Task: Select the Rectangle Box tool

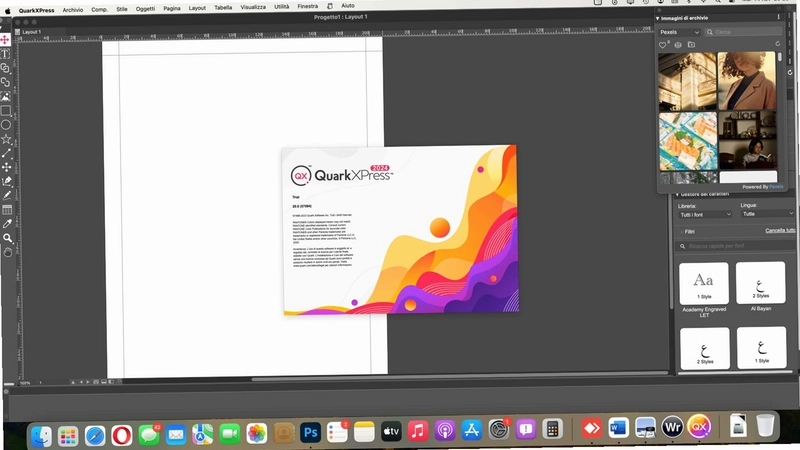Action: click(x=6, y=111)
